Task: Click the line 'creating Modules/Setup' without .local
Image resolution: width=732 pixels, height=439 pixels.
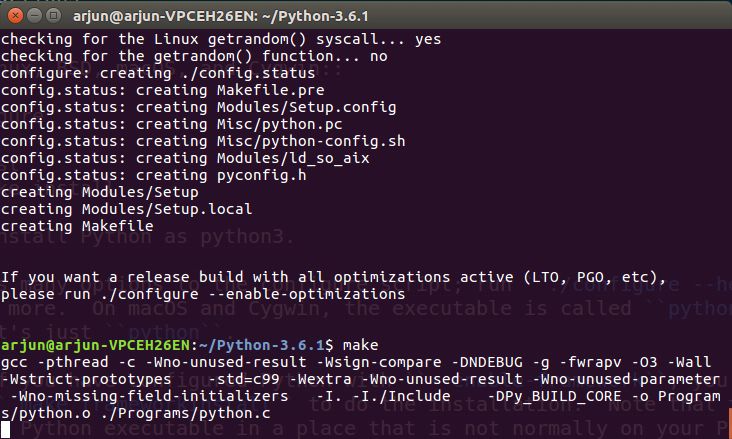Action: (99, 192)
